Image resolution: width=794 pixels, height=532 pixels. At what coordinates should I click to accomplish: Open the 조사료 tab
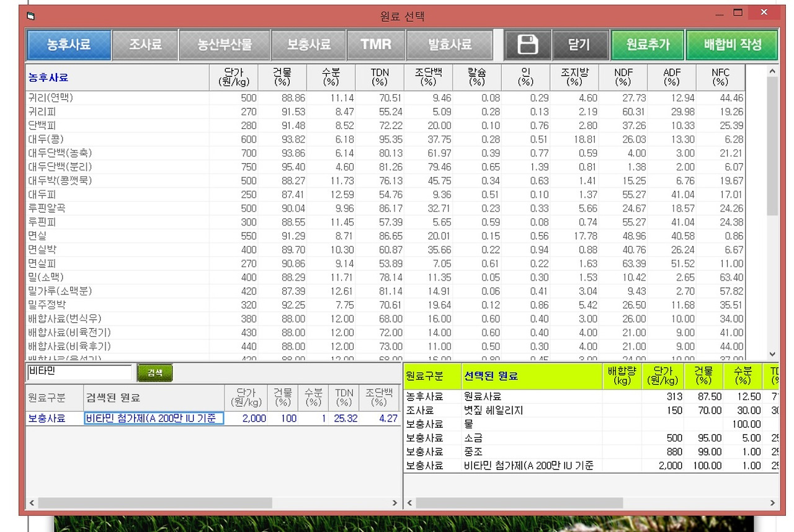pyautogui.click(x=145, y=45)
